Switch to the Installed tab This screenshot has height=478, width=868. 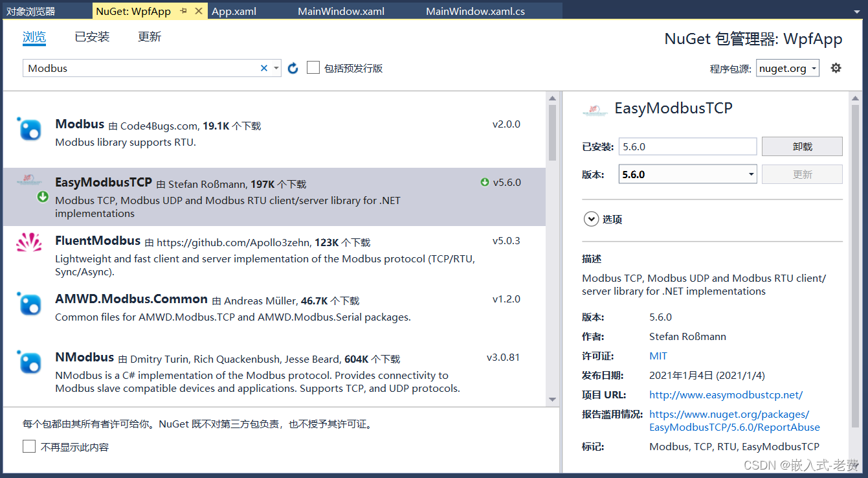(92, 37)
